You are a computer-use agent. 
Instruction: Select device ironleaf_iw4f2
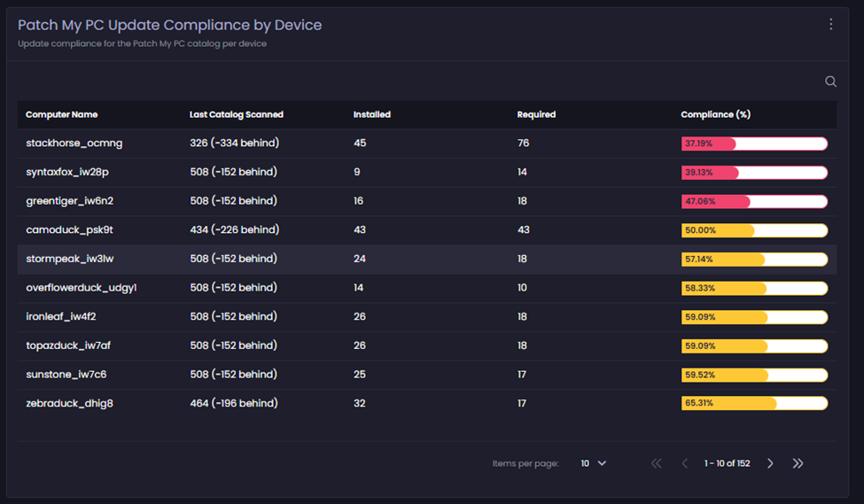click(61, 317)
